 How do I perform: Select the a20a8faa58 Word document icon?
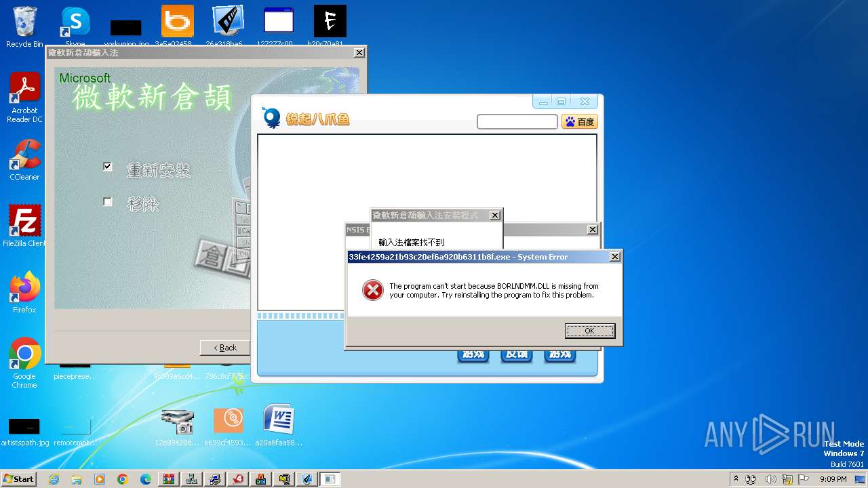pyautogui.click(x=279, y=426)
